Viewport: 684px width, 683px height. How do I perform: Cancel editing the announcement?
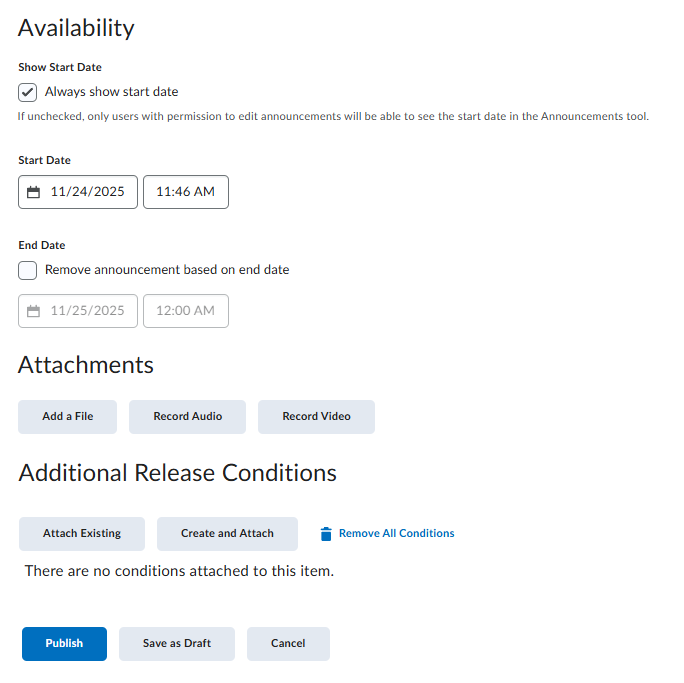point(288,644)
